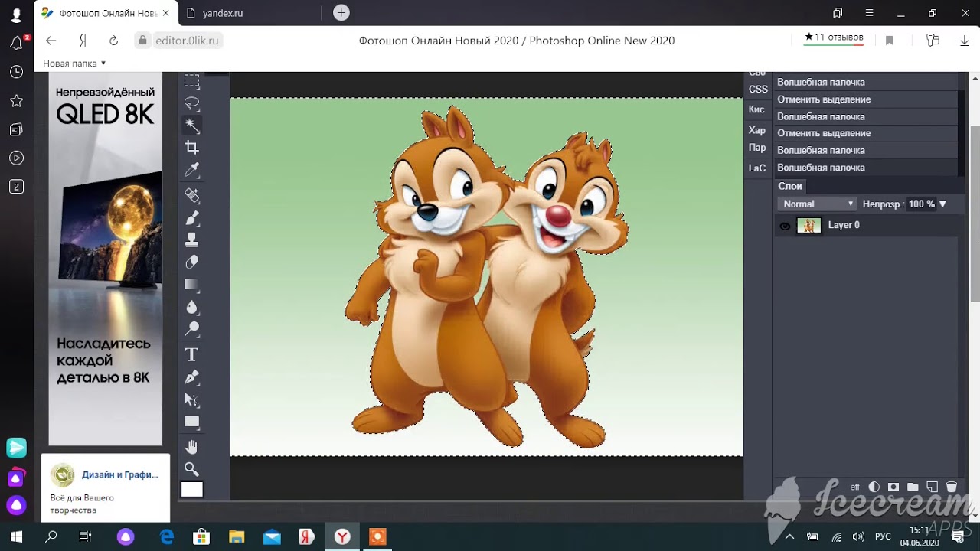
Task: Pick the Crop tool
Action: point(192,148)
